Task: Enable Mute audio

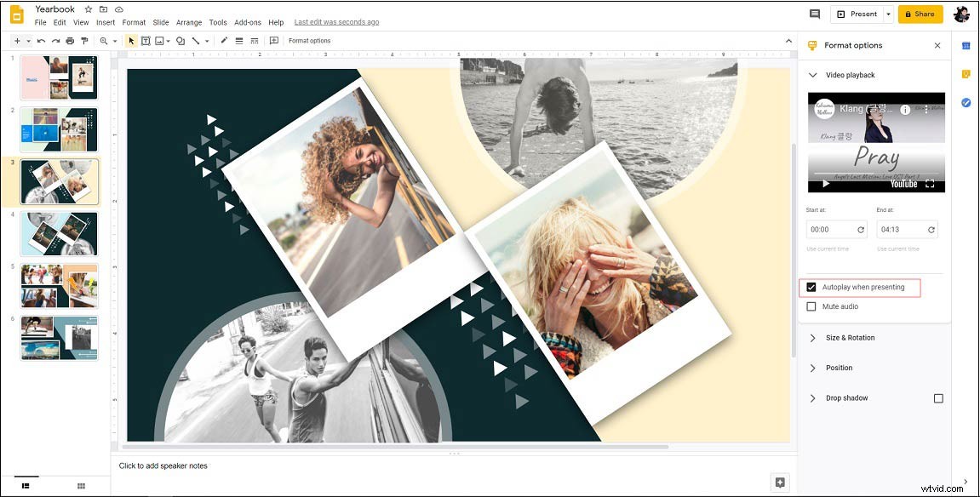Action: click(811, 306)
